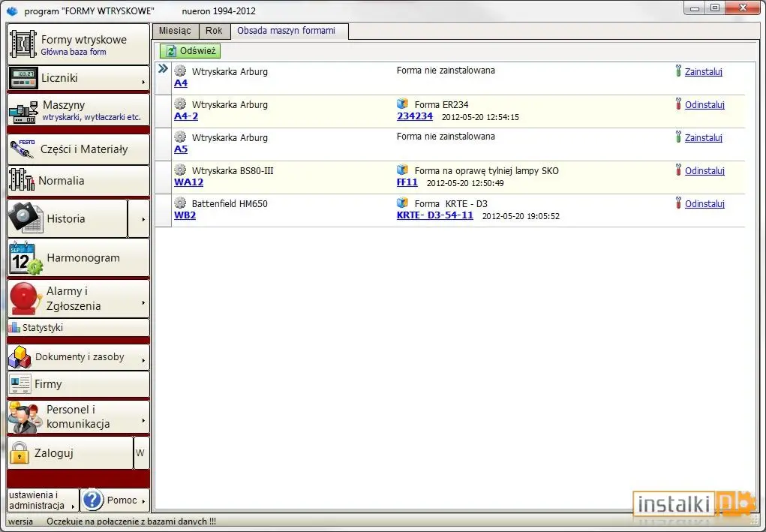Switch to the Miesiąc tab
The width and height of the screenshot is (766, 532).
click(x=176, y=31)
